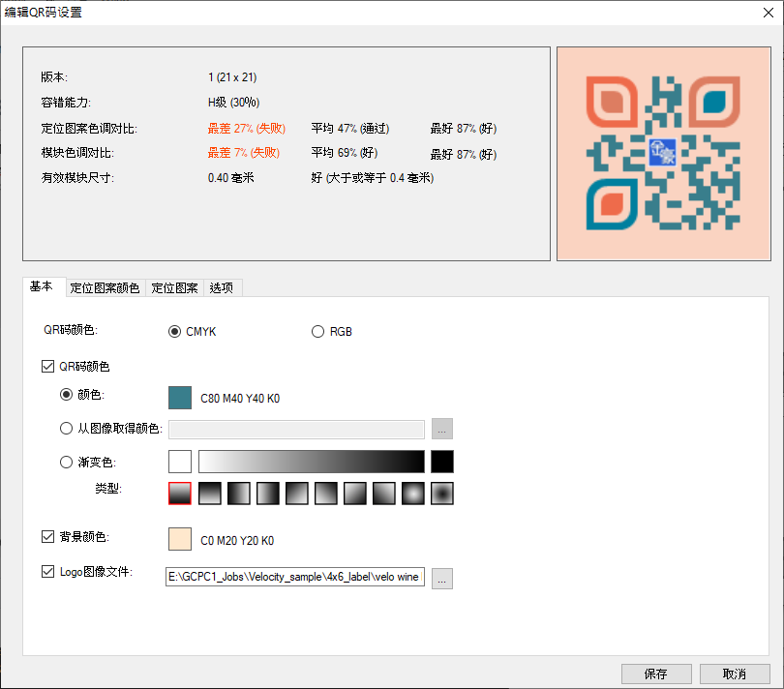Toggle the QR码颜色 checkbox

[47, 367]
